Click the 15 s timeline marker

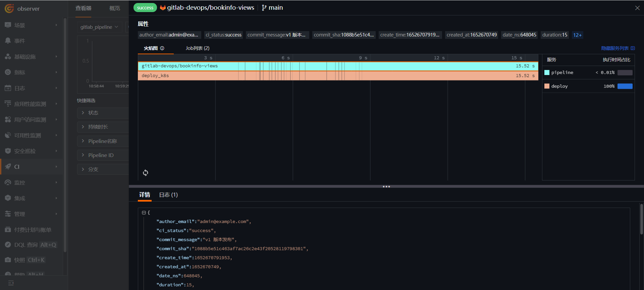[517, 58]
